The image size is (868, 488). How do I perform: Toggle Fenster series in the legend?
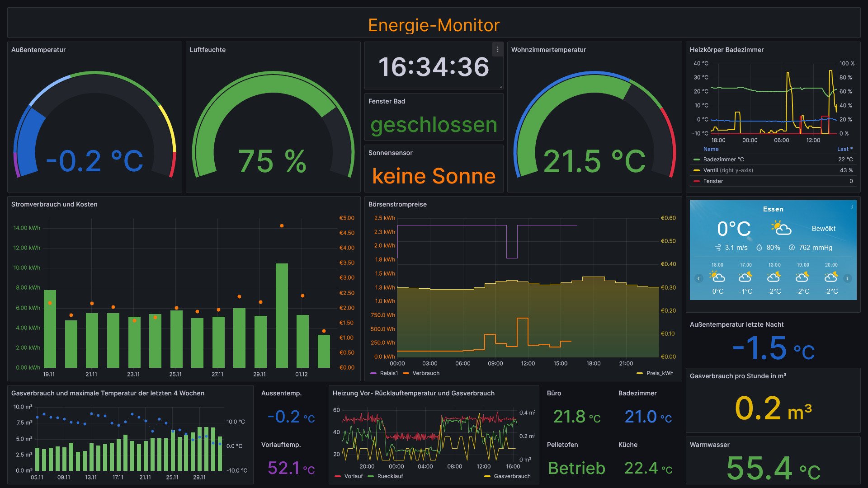click(713, 181)
